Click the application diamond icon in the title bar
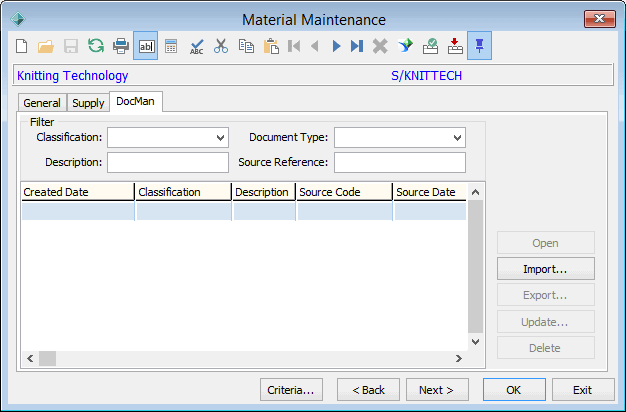626x412 pixels. [18, 19]
